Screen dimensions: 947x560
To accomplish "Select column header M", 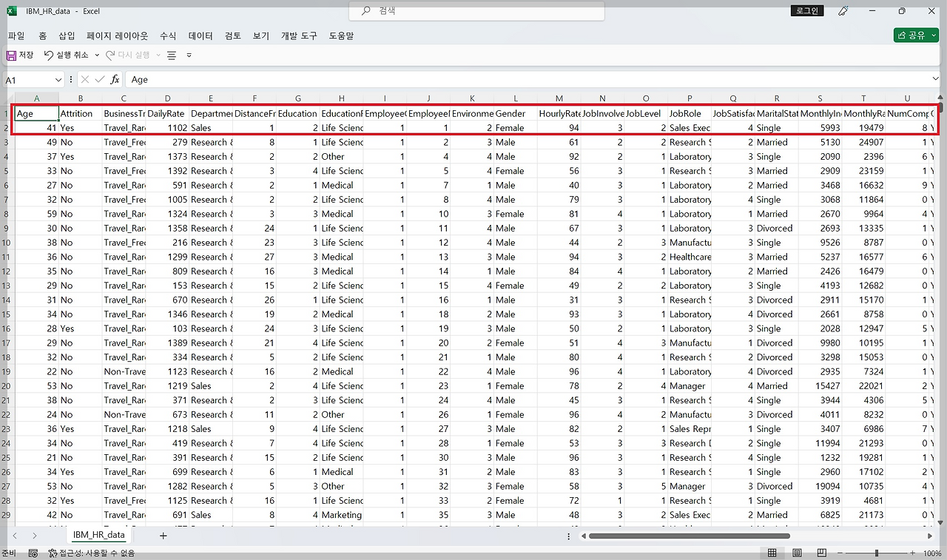I will click(x=559, y=98).
